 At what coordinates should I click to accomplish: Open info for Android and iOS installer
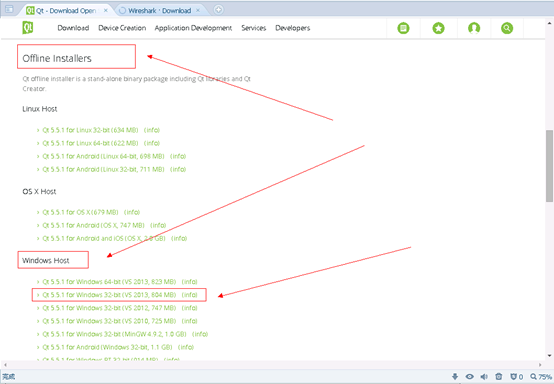(179, 238)
